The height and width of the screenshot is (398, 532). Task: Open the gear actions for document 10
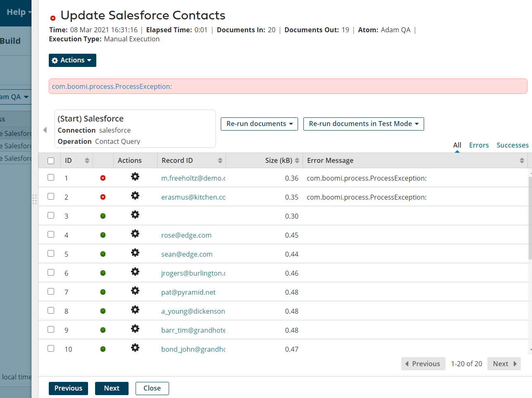pos(135,348)
